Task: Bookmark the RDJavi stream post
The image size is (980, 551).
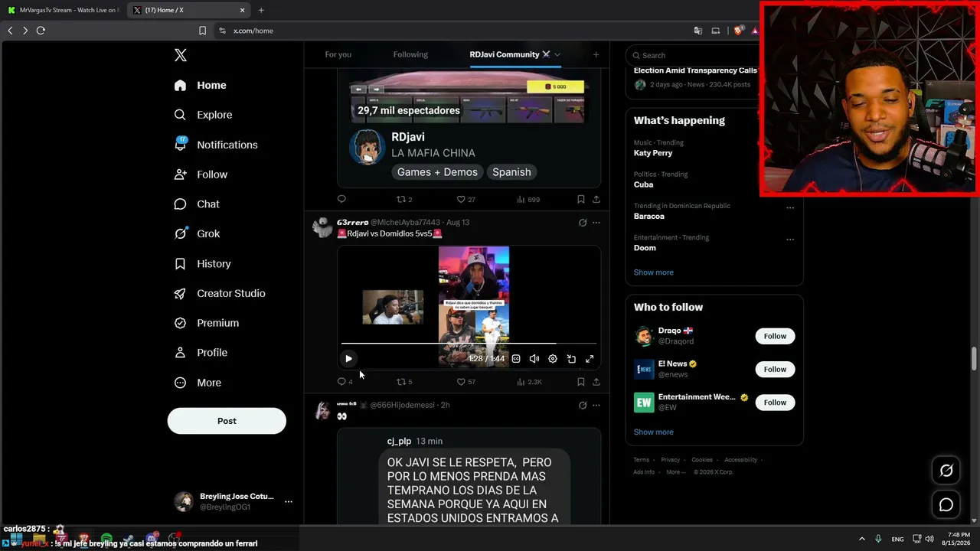Action: [x=580, y=199]
